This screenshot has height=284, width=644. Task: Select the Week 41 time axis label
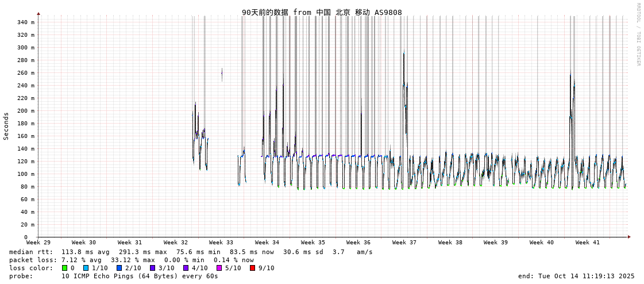[588, 243]
